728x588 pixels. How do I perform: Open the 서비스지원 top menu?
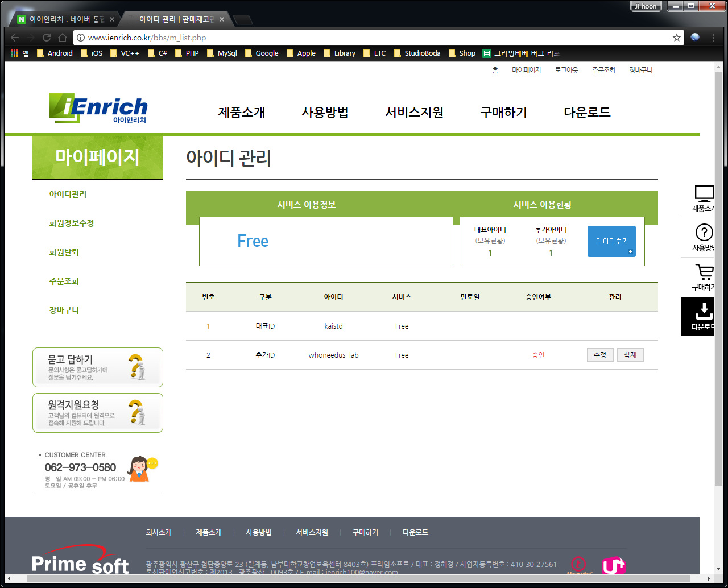coord(414,113)
